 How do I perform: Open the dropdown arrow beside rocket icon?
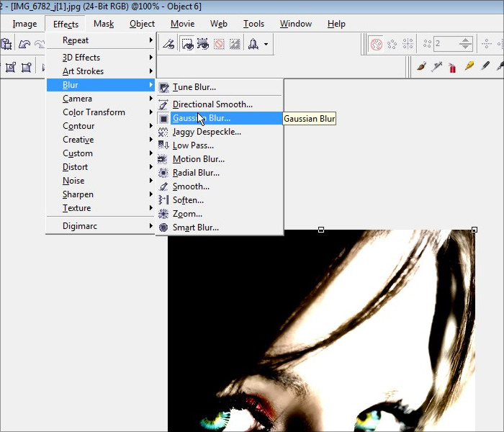(x=266, y=44)
